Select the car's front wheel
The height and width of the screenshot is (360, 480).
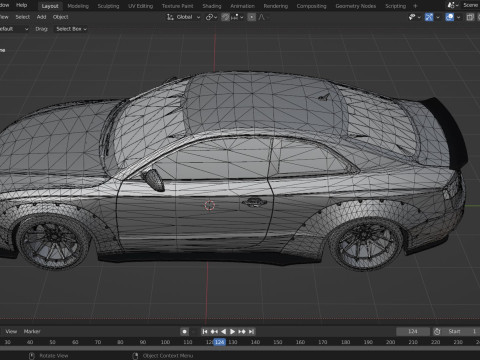[x=53, y=243]
